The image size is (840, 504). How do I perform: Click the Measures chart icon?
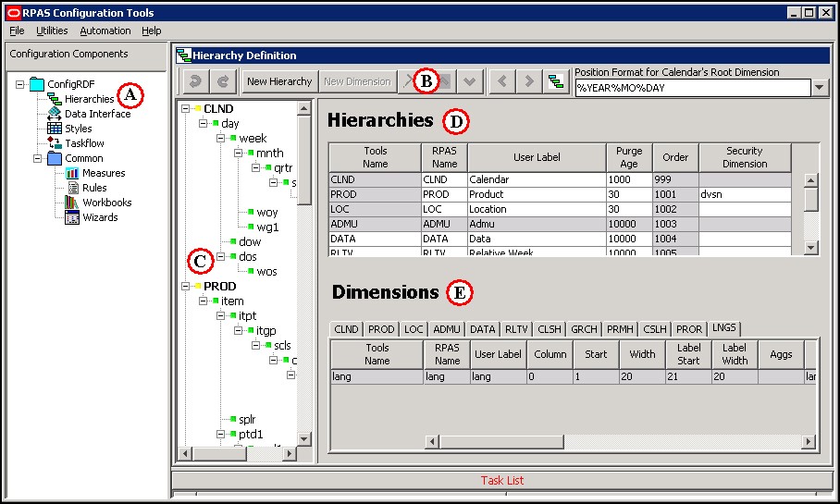coord(72,172)
